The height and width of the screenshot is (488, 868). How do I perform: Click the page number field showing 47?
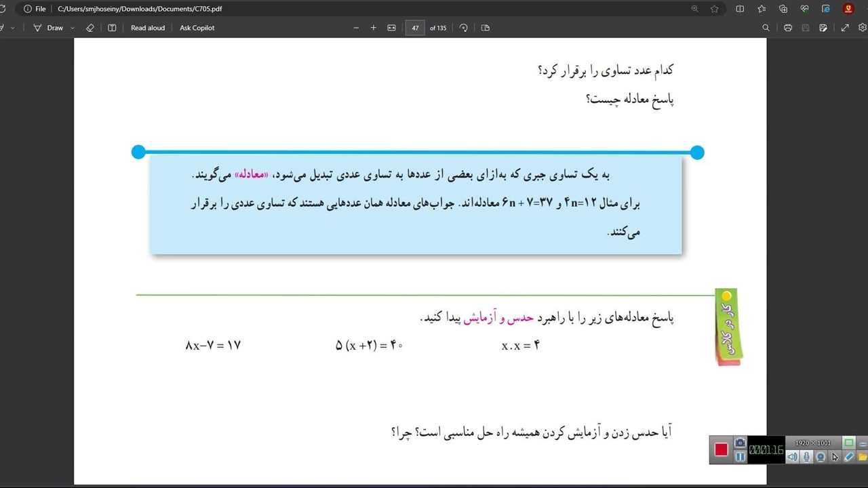pyautogui.click(x=415, y=28)
